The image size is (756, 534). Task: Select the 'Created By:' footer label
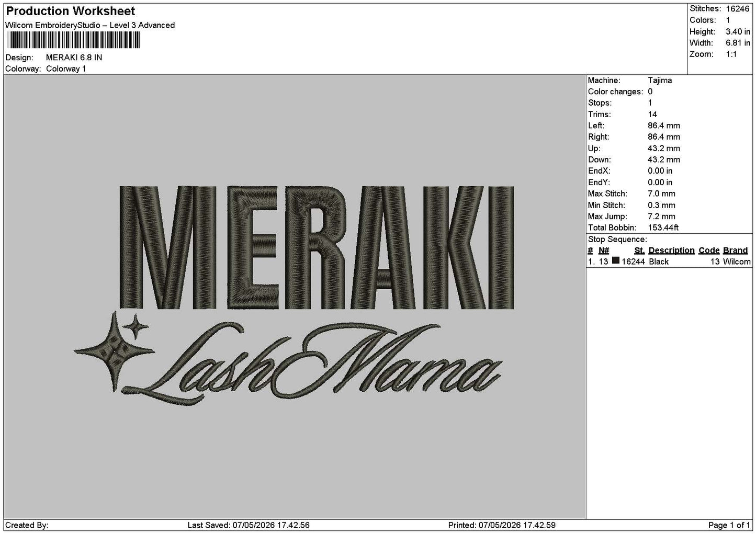(x=27, y=525)
